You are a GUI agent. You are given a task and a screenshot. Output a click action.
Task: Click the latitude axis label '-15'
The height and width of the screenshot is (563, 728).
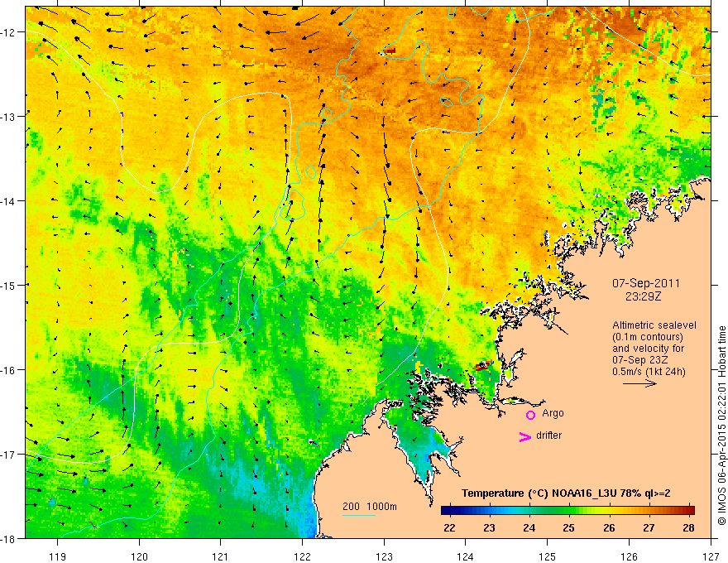[8, 285]
